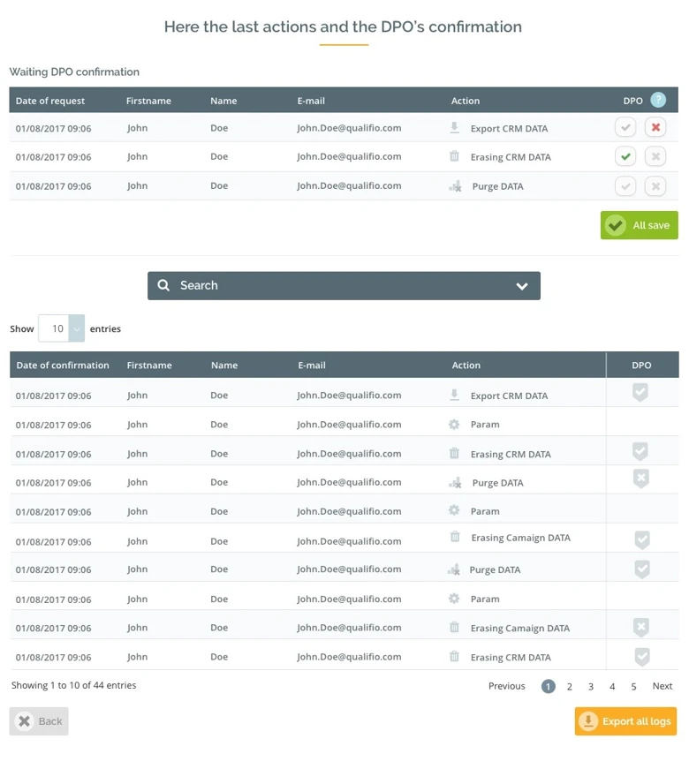Click trash icon beside Erasing CRM DATA in waiting table
The width and height of the screenshot is (689, 784).
454,156
